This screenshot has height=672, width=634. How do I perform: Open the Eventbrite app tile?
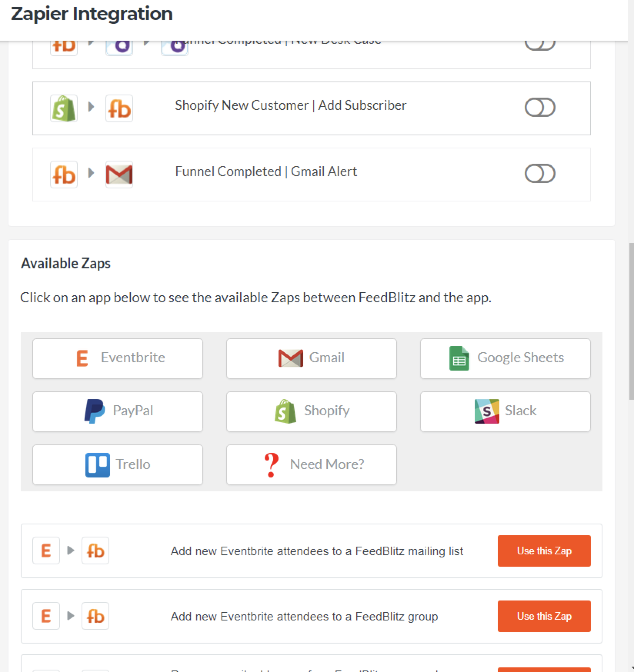tap(118, 358)
